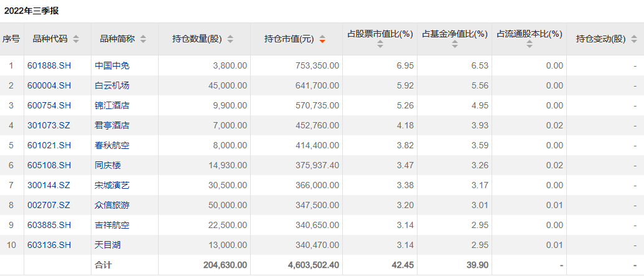
Task: Select market value 347,500.00
Action: point(317,205)
